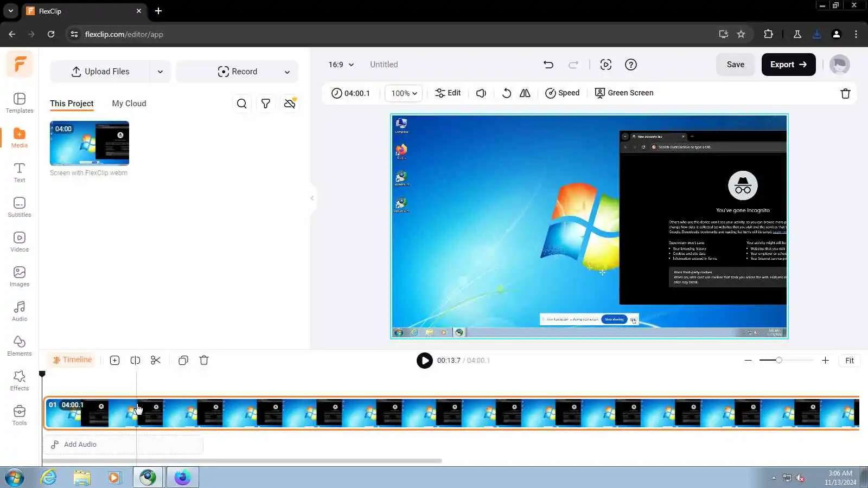Open the Videos sidebar panel
Screen dimensions: 868x488
(20, 241)
